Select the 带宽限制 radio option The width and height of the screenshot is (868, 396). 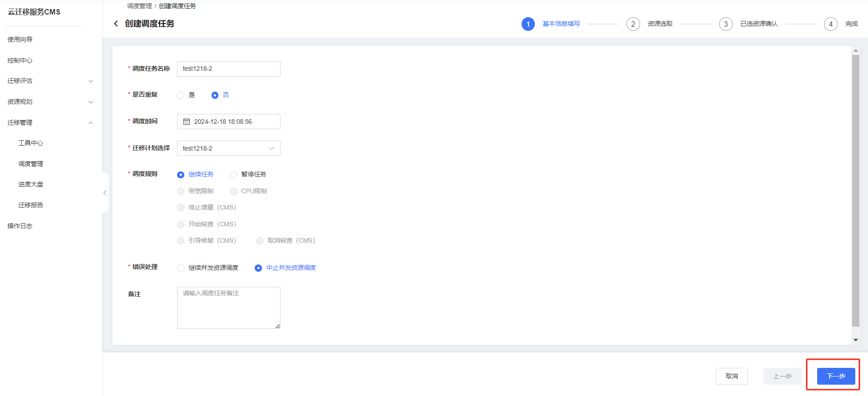pos(181,191)
